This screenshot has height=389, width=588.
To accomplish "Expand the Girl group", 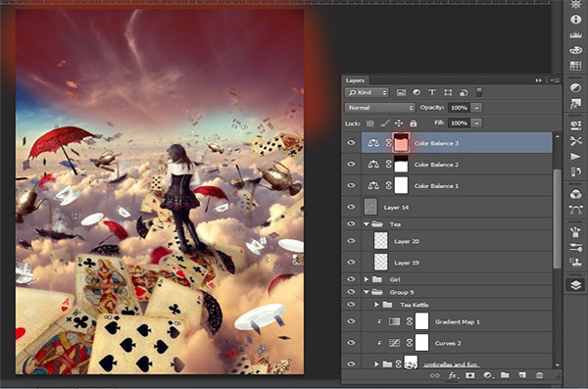I will (367, 279).
